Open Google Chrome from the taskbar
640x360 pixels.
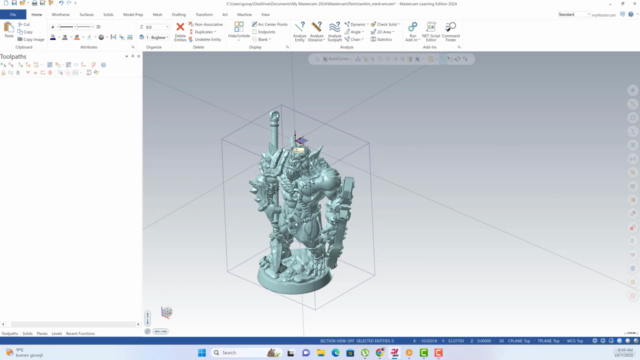380,353
